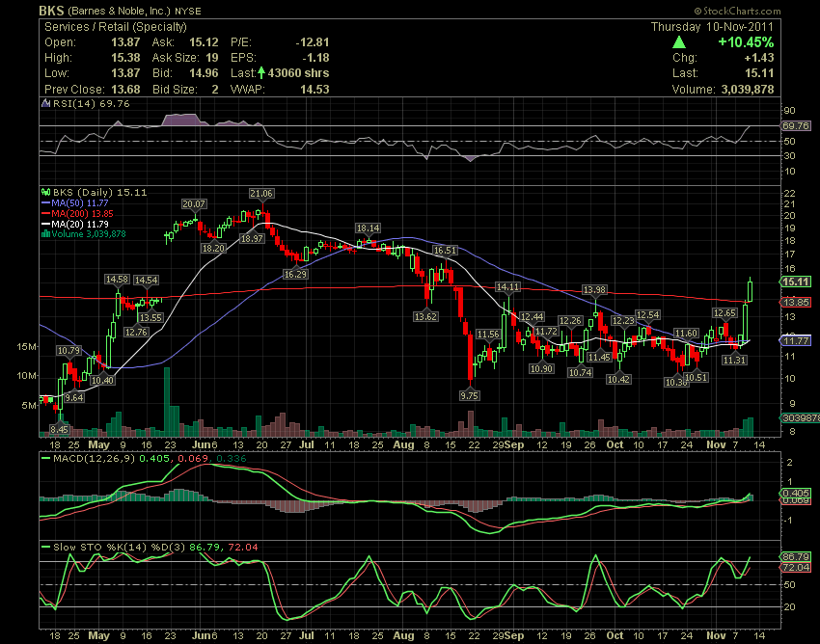Click the VWAP 14.53 value
The image size is (820, 644).
[314, 90]
